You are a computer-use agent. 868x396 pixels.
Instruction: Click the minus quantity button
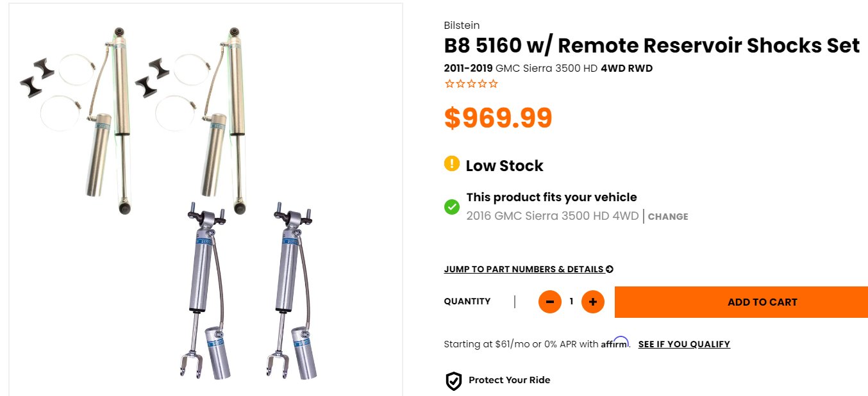point(550,302)
